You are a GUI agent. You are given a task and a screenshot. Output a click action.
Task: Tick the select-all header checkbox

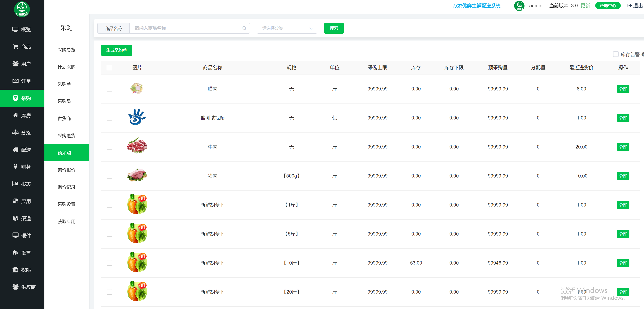(x=109, y=68)
